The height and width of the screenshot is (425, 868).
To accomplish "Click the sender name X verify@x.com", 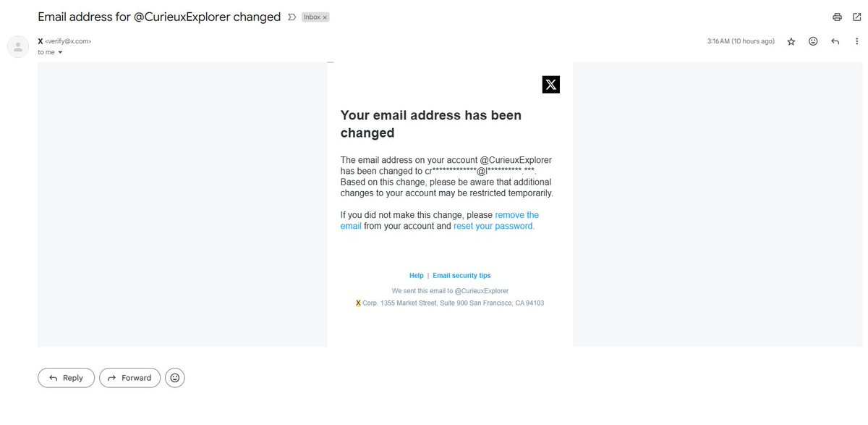I will tap(64, 41).
